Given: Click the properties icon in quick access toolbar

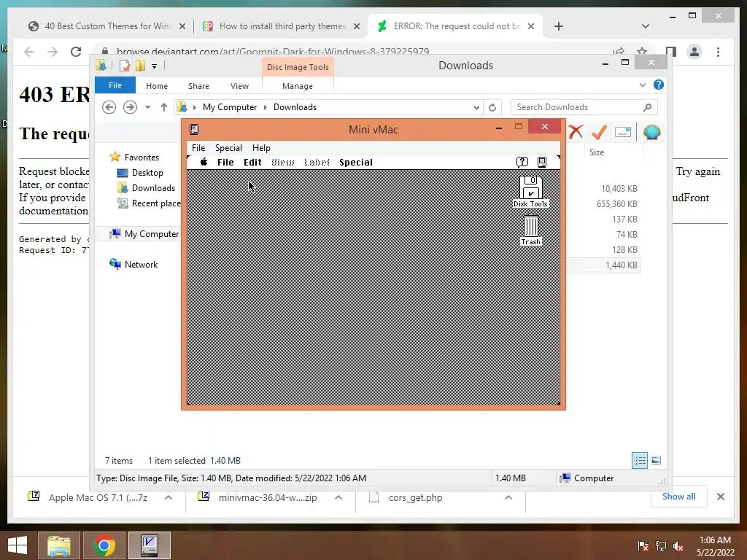Looking at the screenshot, I should click(x=125, y=66).
